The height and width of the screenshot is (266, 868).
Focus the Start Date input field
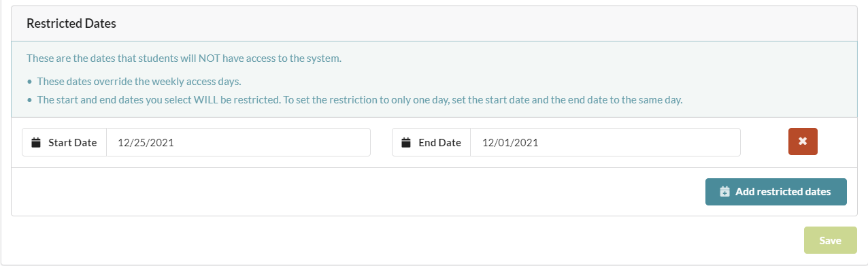pyautogui.click(x=238, y=143)
